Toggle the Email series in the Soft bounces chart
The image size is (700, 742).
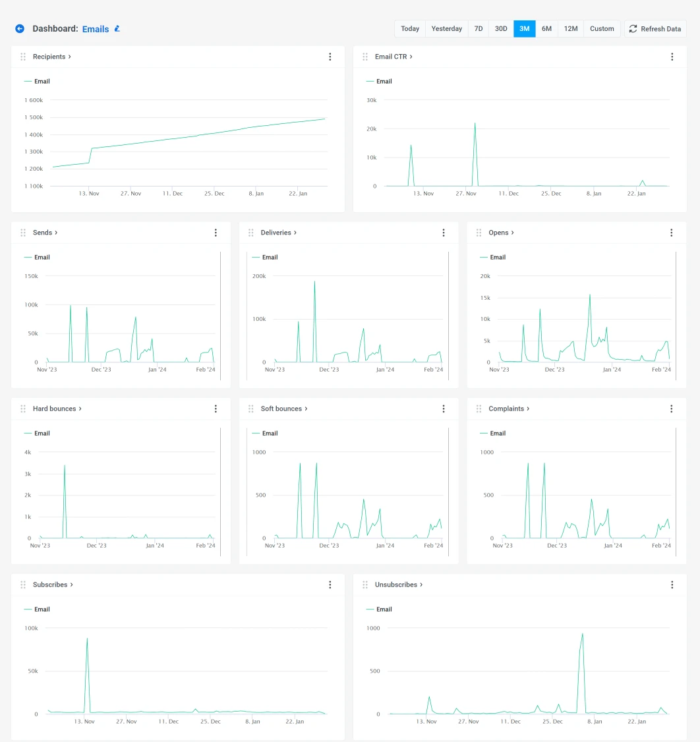pyautogui.click(x=265, y=433)
